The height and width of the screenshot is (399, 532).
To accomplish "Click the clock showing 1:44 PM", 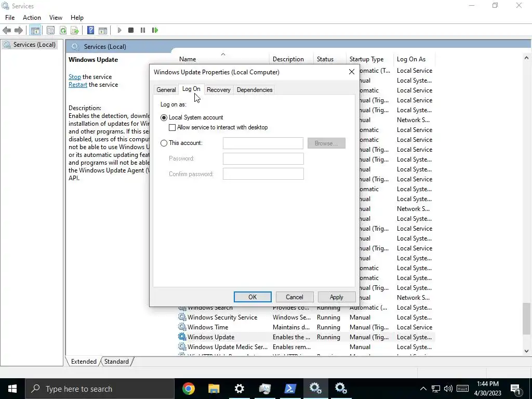I will [487, 384].
